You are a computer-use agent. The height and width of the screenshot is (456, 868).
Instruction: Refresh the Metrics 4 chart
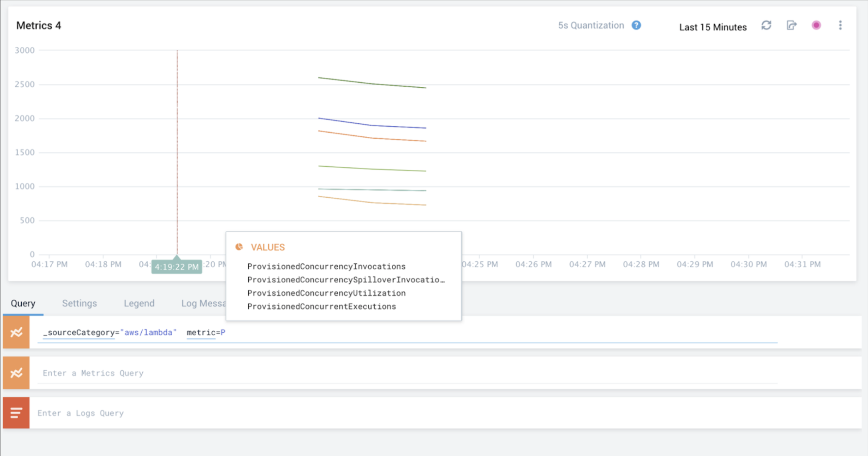(766, 25)
